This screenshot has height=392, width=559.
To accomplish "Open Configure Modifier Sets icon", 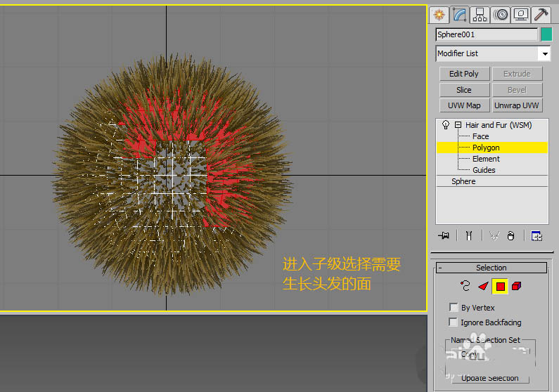I will coord(536,236).
